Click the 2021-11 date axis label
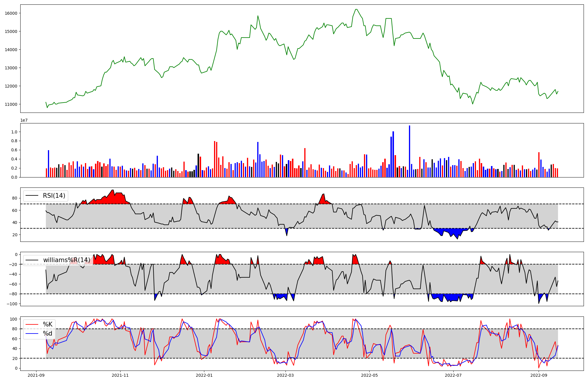The height and width of the screenshot is (382, 588). (x=120, y=375)
